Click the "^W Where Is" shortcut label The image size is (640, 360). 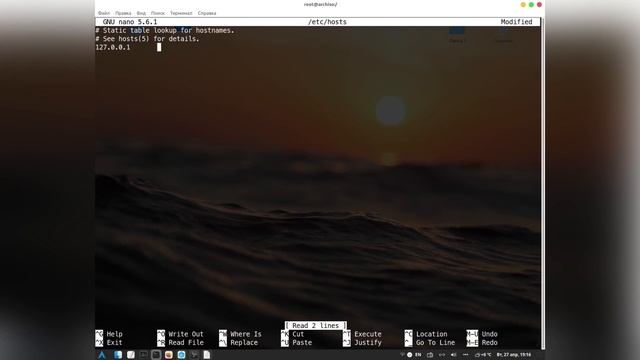point(240,334)
